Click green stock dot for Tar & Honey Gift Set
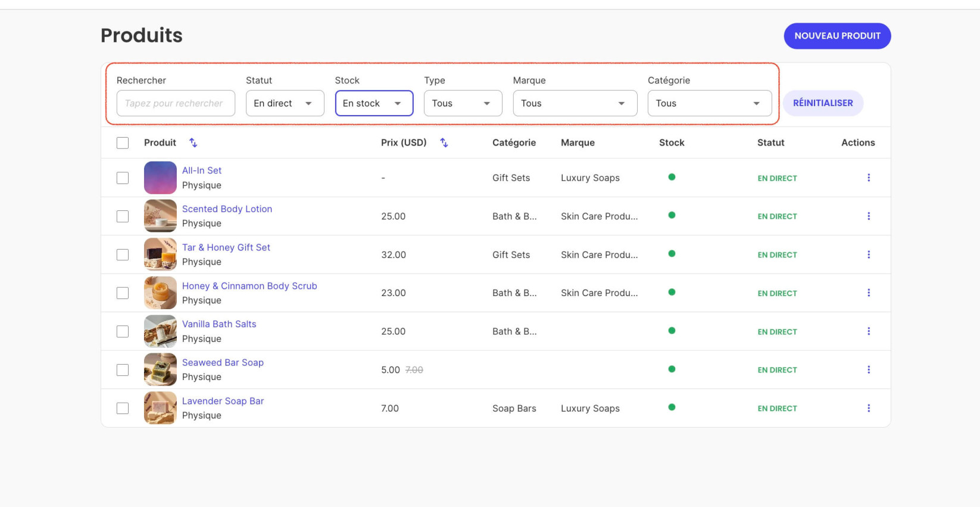This screenshot has height=507, width=980. (x=672, y=254)
